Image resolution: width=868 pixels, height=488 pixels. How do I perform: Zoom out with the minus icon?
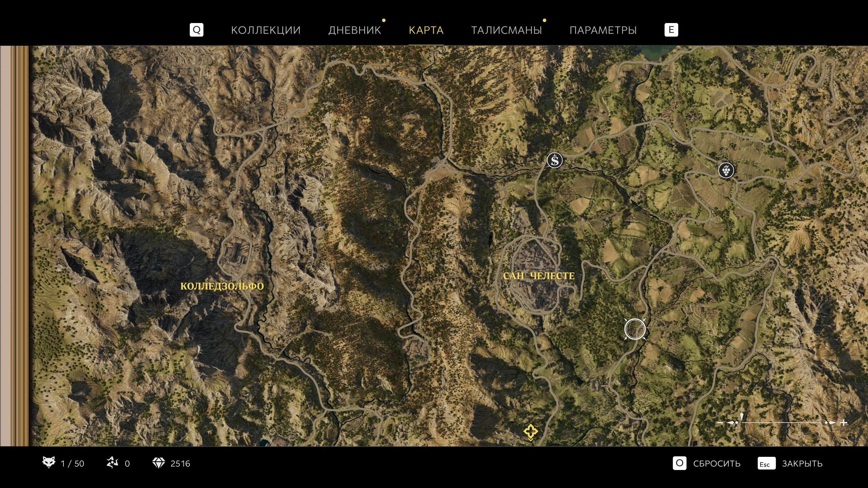tap(720, 423)
